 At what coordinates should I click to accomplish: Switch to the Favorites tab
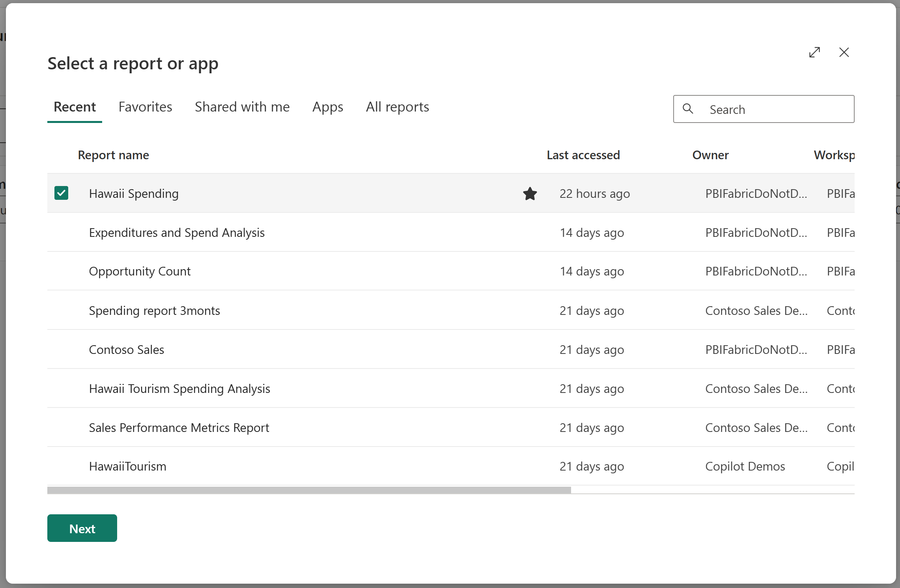[x=145, y=106]
